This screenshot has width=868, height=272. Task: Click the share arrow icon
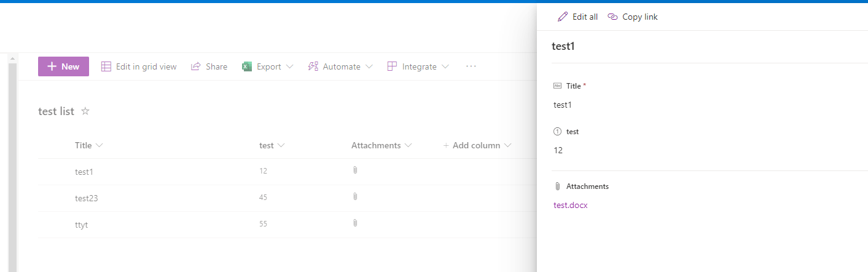[196, 66]
